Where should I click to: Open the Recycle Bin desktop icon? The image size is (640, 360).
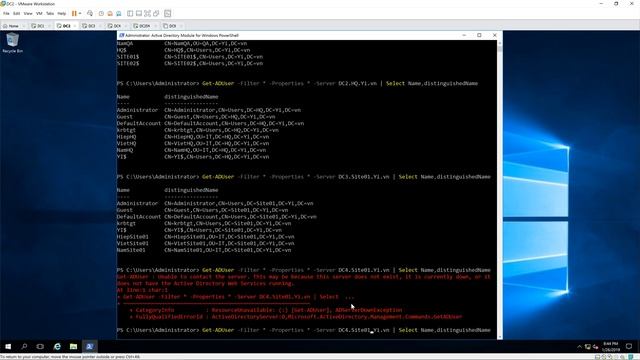(12, 43)
